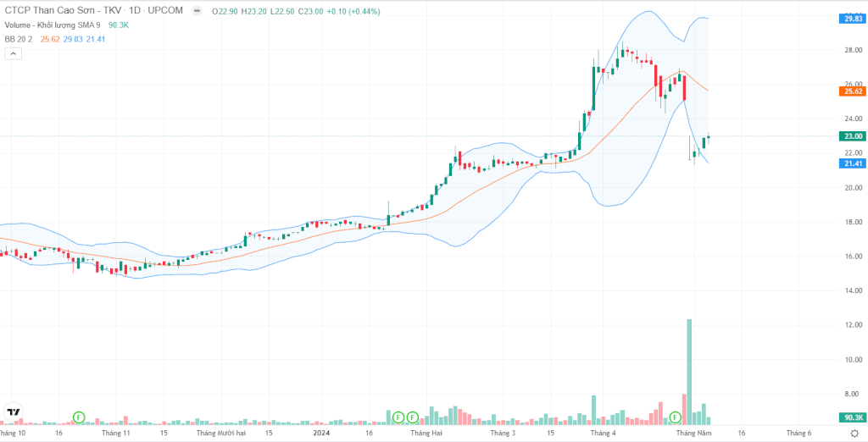Click the green 23.00 last price label
The width and height of the screenshot is (868, 442).
point(853,136)
